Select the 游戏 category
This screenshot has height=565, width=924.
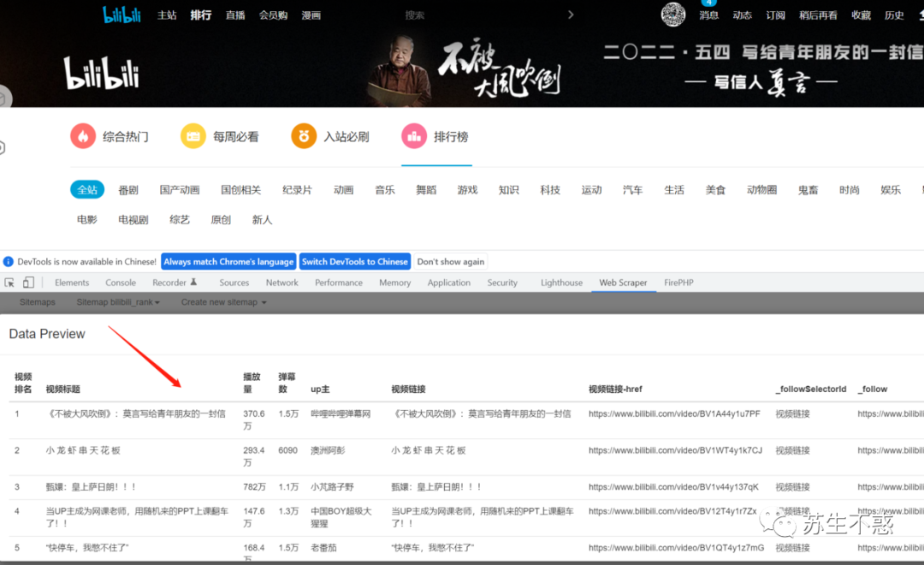coord(467,189)
